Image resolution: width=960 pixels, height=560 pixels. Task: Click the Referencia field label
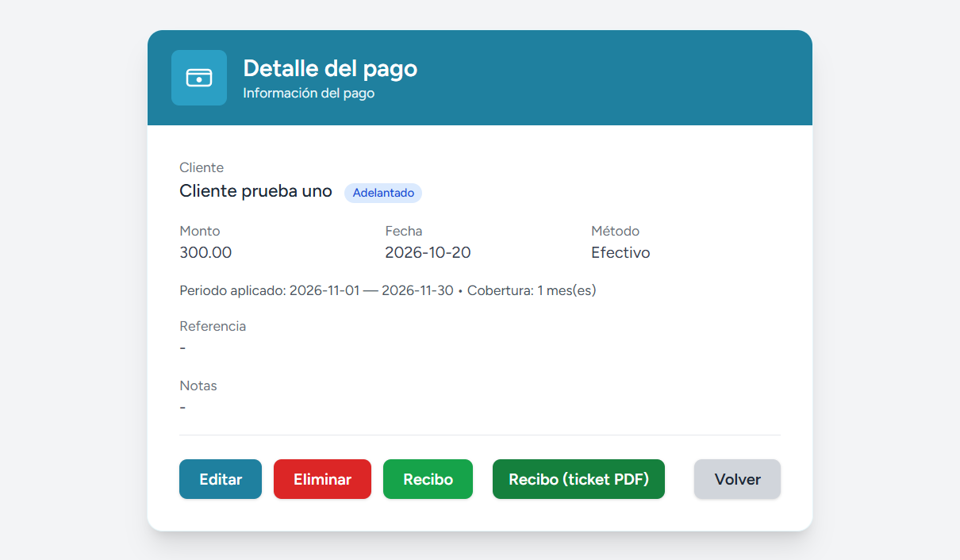[x=213, y=326]
